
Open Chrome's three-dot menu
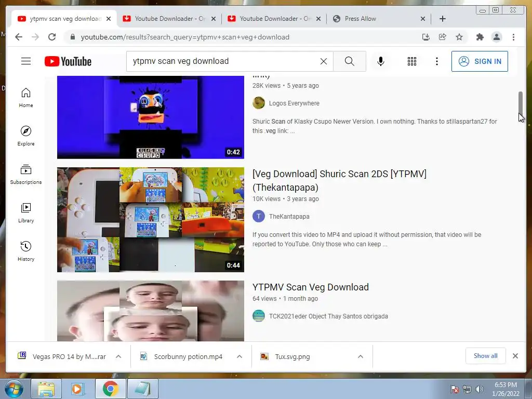coord(513,37)
